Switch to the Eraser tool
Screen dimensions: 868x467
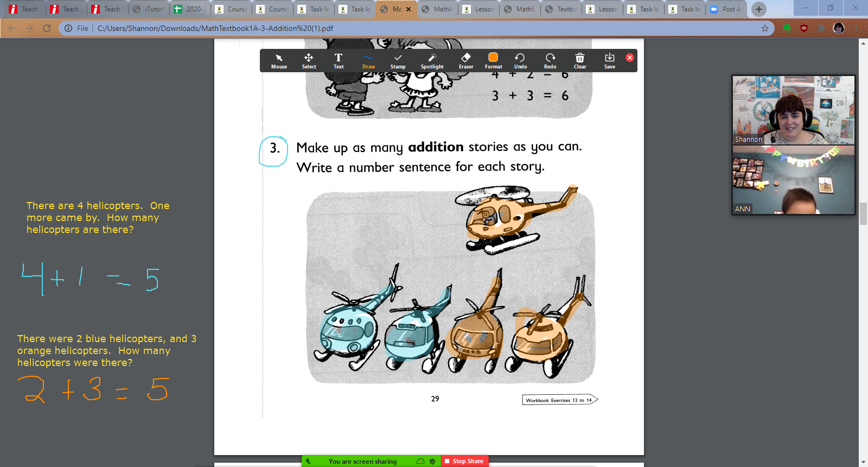466,61
